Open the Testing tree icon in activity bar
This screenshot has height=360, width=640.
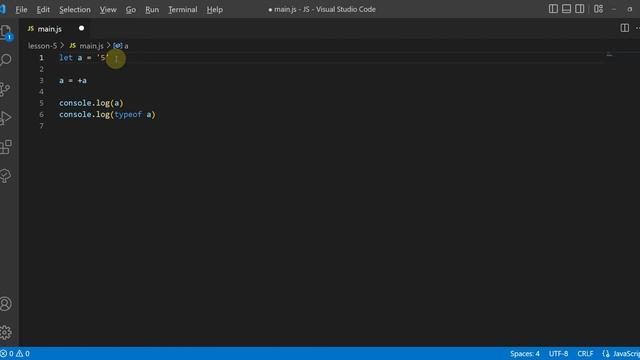click(6, 176)
